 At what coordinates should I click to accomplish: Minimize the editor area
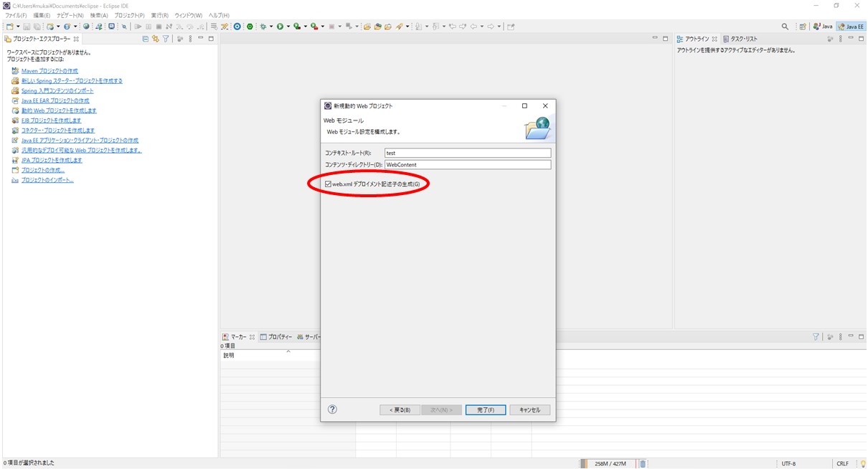point(655,38)
